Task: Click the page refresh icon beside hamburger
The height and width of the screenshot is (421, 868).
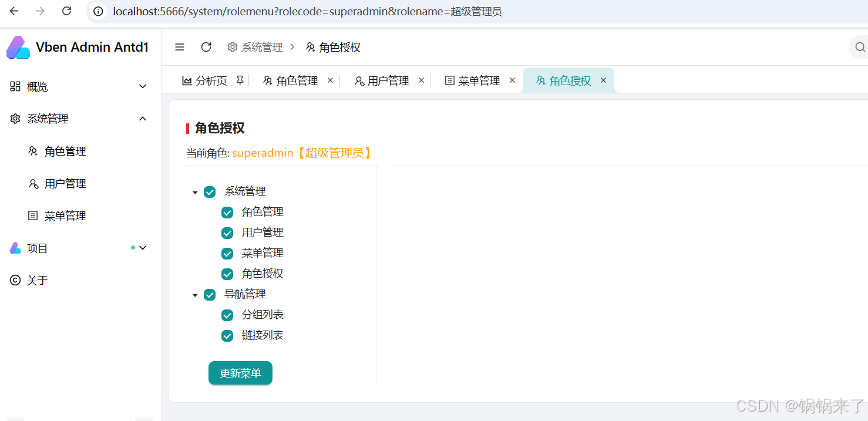Action: coord(206,46)
